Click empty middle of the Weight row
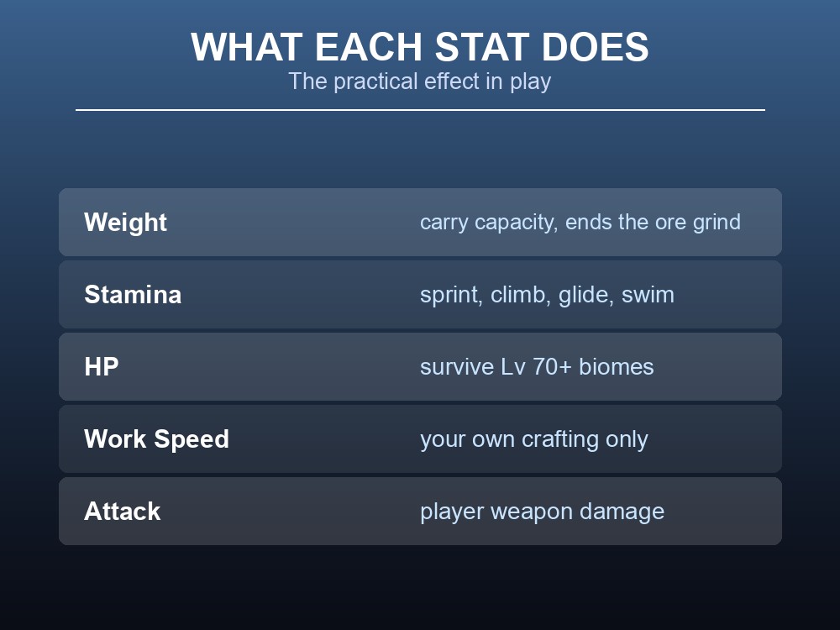Screen dimensions: 840x630 click(x=293, y=223)
